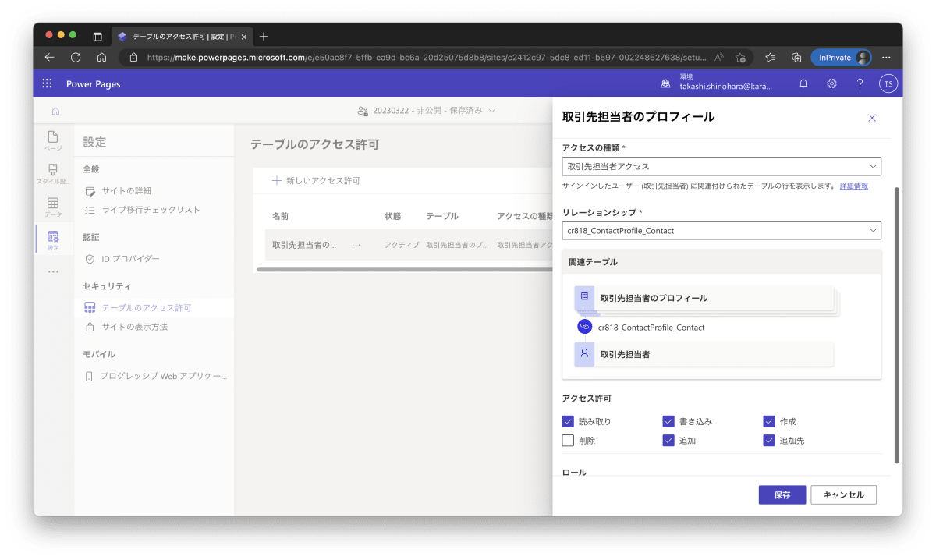Viewport: 936px width, 560px height.
Task: Click the 保存 button
Action: tap(782, 494)
